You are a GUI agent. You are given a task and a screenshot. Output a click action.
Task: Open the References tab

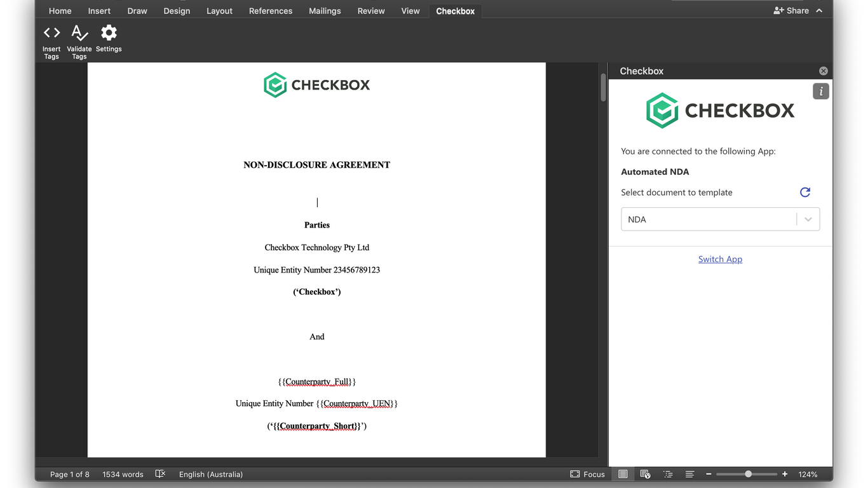271,11
